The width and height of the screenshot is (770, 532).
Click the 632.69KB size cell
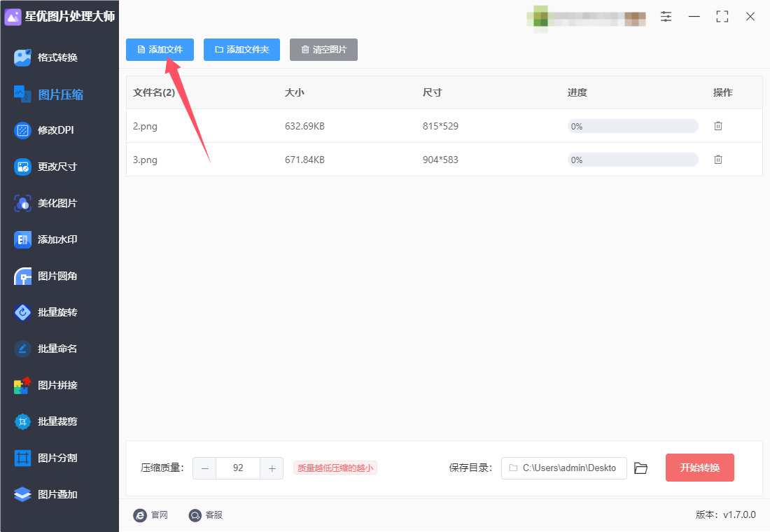pos(304,126)
